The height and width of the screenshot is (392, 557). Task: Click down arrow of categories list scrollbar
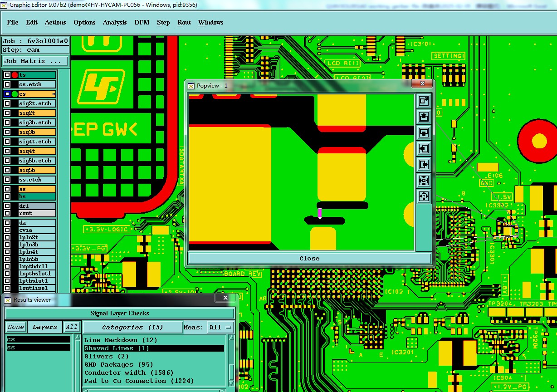(231, 382)
